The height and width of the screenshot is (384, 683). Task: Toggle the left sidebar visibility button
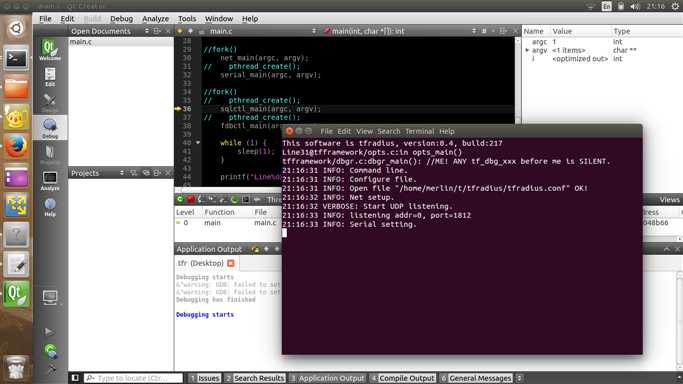[x=75, y=378]
